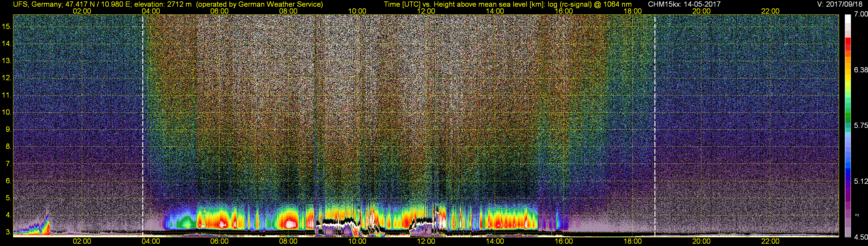Screen dimensions: 868x246
Task: Pick the white top segment of the color scale
Action: (848, 19)
